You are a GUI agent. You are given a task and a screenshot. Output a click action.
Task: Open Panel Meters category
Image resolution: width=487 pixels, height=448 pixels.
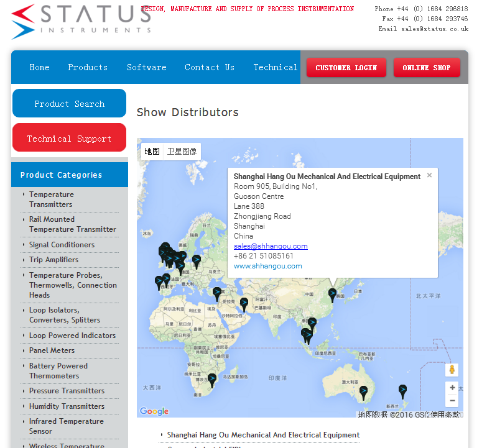coord(52,350)
